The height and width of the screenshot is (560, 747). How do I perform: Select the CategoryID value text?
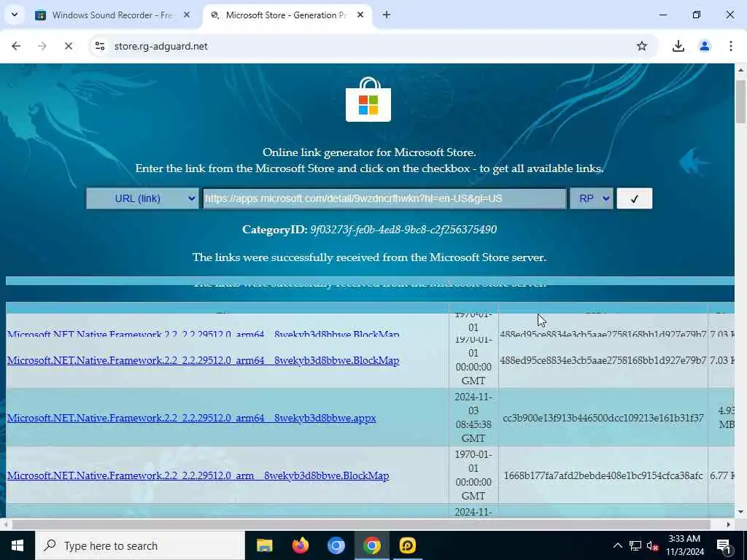tap(403, 230)
